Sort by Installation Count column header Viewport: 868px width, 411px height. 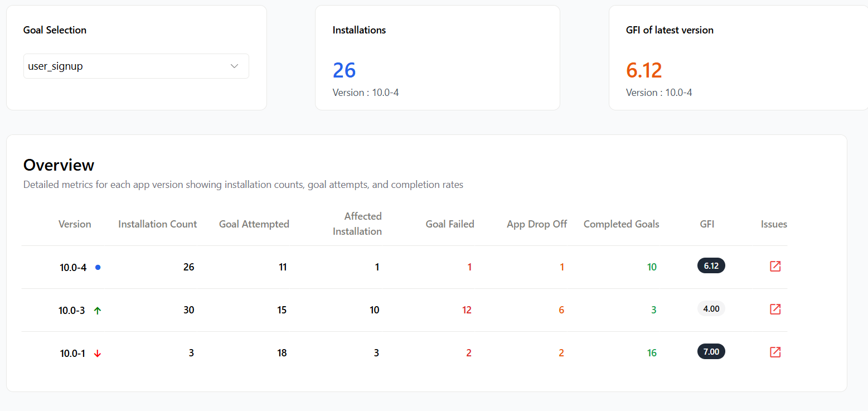coord(157,224)
